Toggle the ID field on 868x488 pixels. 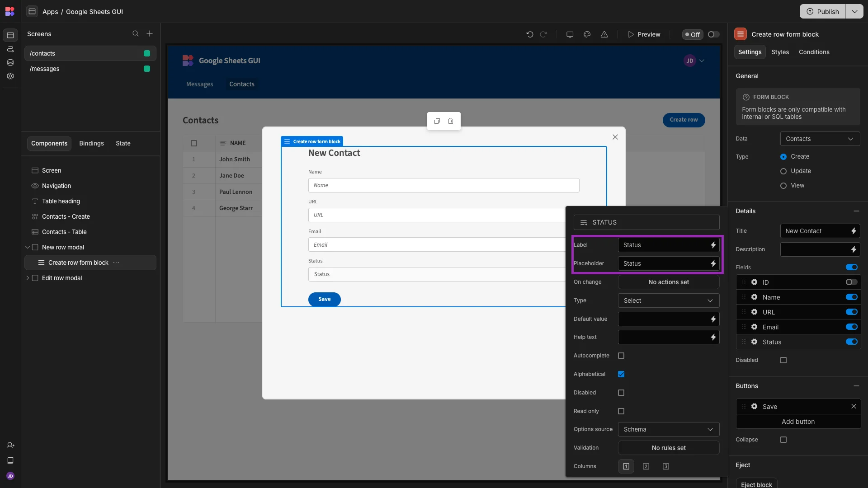[x=852, y=282]
